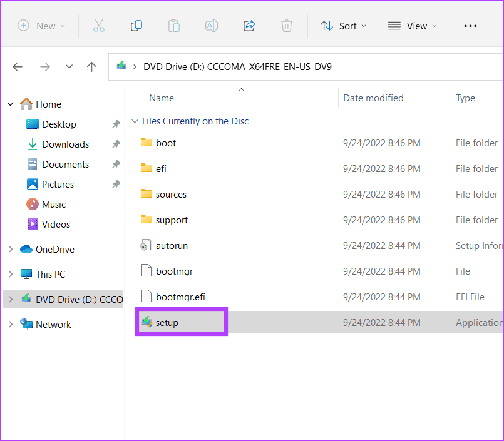The width and height of the screenshot is (504, 441).
Task: Select the support folder
Action: [x=172, y=220]
